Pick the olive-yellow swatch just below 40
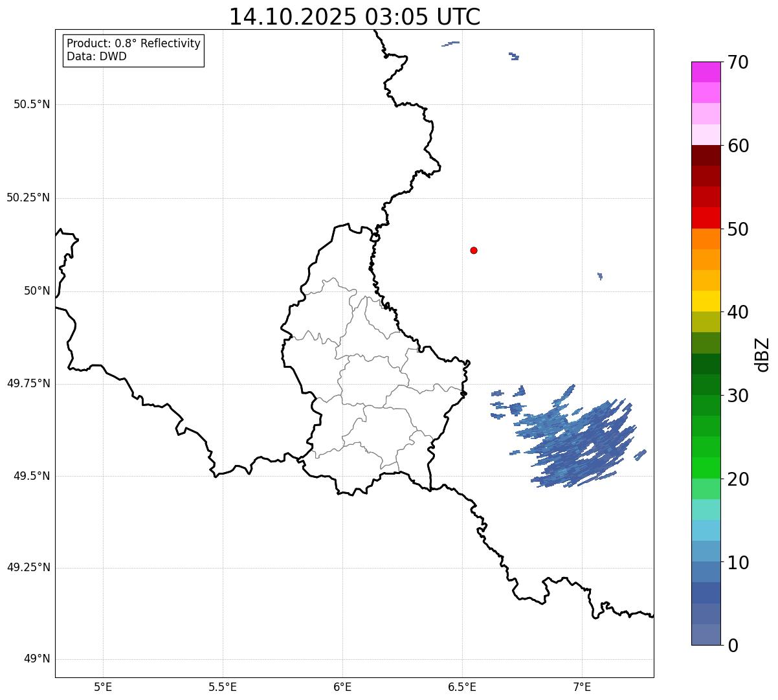The height and width of the screenshot is (700, 778). tap(706, 322)
